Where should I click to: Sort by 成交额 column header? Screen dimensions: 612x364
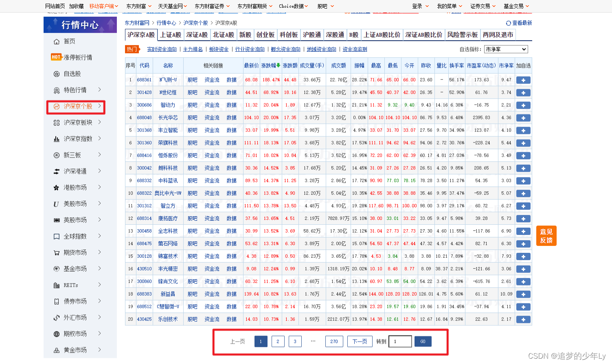tap(338, 66)
